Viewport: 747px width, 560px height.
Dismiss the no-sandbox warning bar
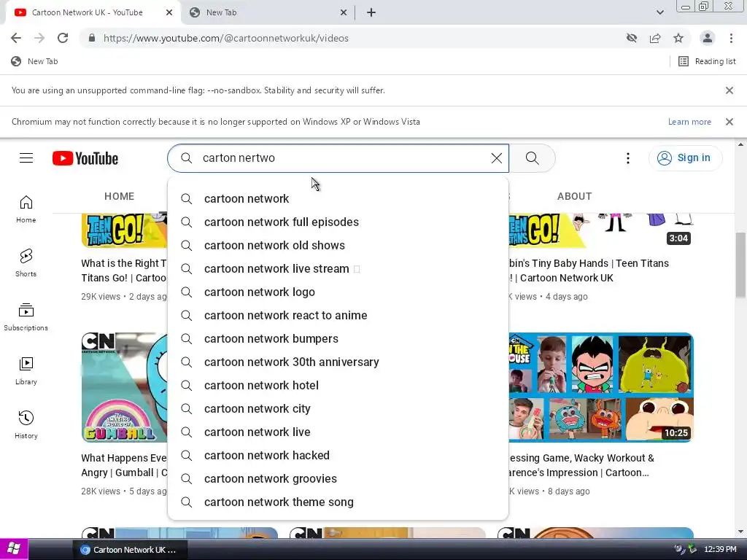pyautogui.click(x=729, y=90)
